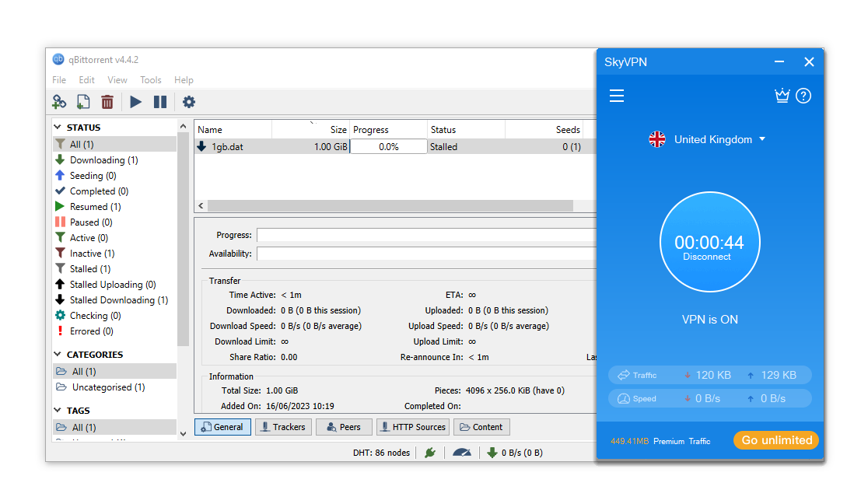Viewport: 868px width, 497px height.
Task: Click the Add Torrent Link icon
Action: 59,101
